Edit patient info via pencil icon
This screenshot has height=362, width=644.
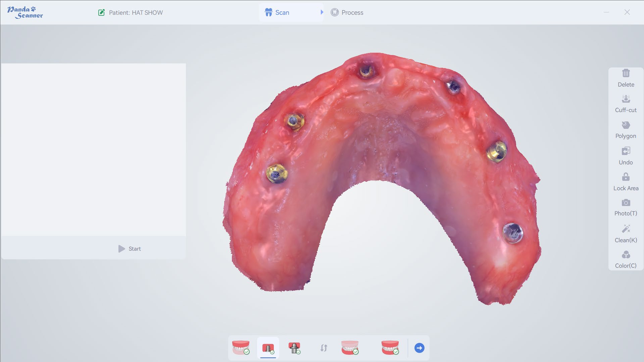[101, 12]
